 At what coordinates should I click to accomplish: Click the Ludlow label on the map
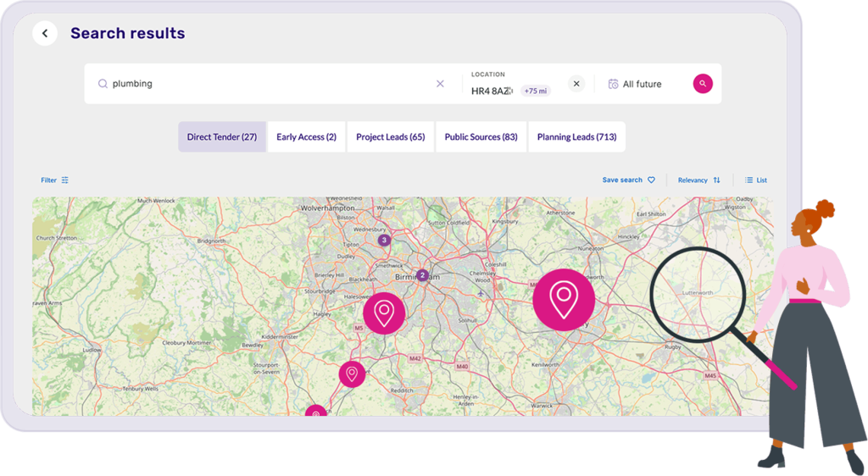click(92, 350)
